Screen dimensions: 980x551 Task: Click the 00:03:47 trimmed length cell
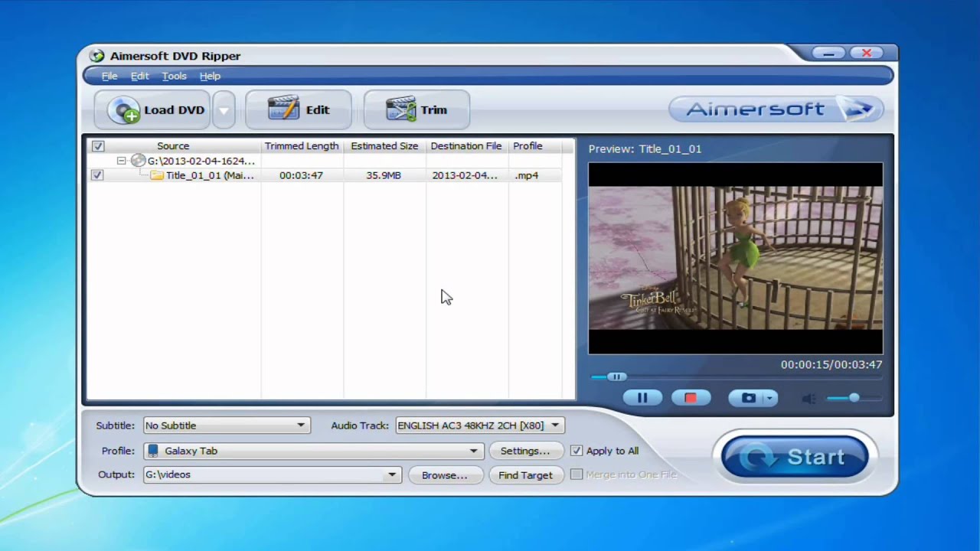[x=301, y=175]
